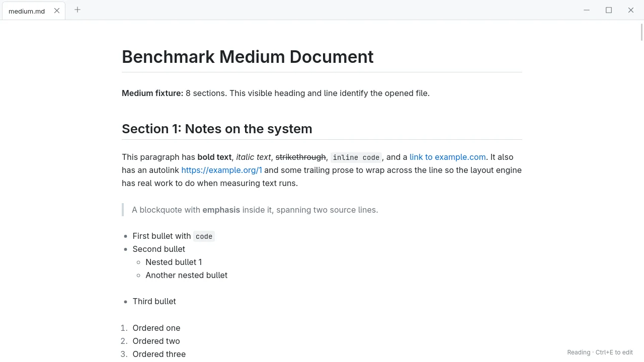Click the 'code' snippet in first bullet
644x362 pixels.
(x=204, y=236)
